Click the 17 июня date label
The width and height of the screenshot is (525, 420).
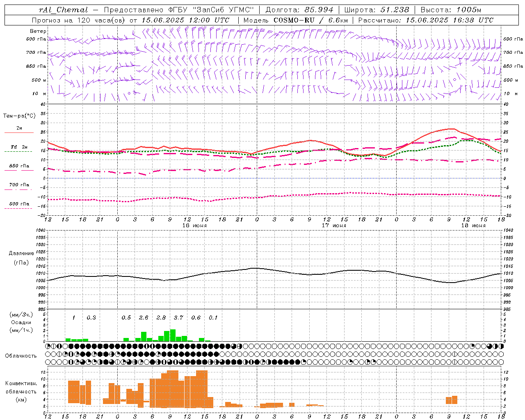point(333,226)
